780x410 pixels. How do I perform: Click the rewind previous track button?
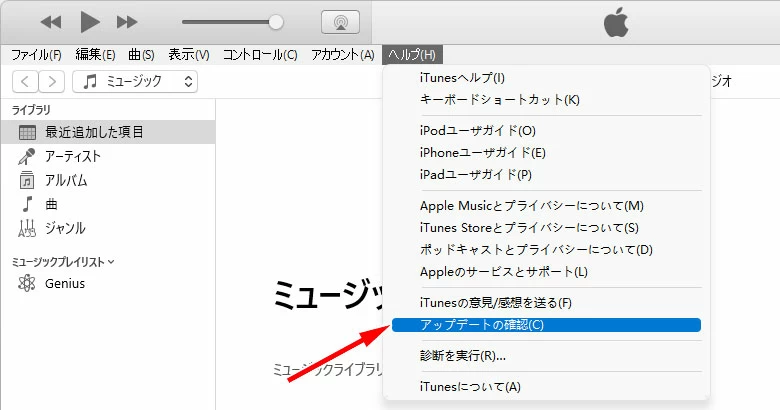(51, 22)
